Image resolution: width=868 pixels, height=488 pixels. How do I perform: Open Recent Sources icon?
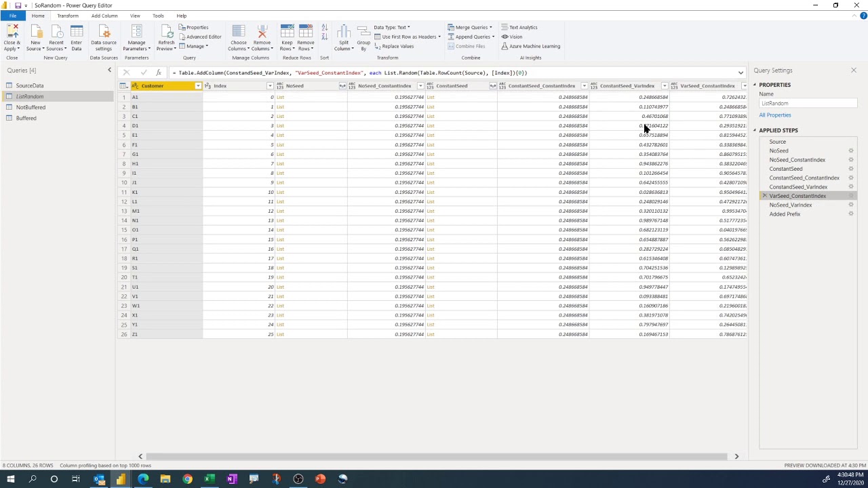[x=56, y=38]
